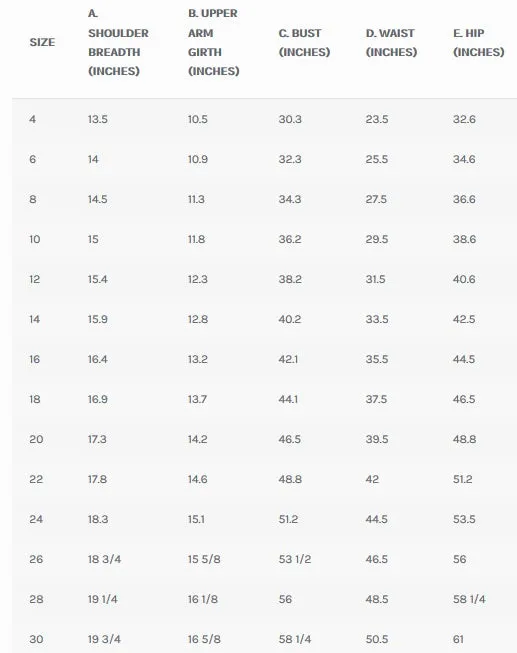Select waist value 42 in size 22 row
Screen dimensions: 517x653
pyautogui.click(x=372, y=479)
